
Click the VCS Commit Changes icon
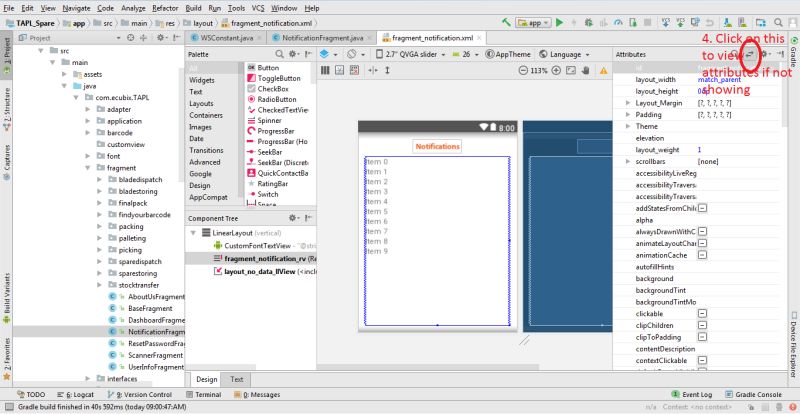[681, 23]
